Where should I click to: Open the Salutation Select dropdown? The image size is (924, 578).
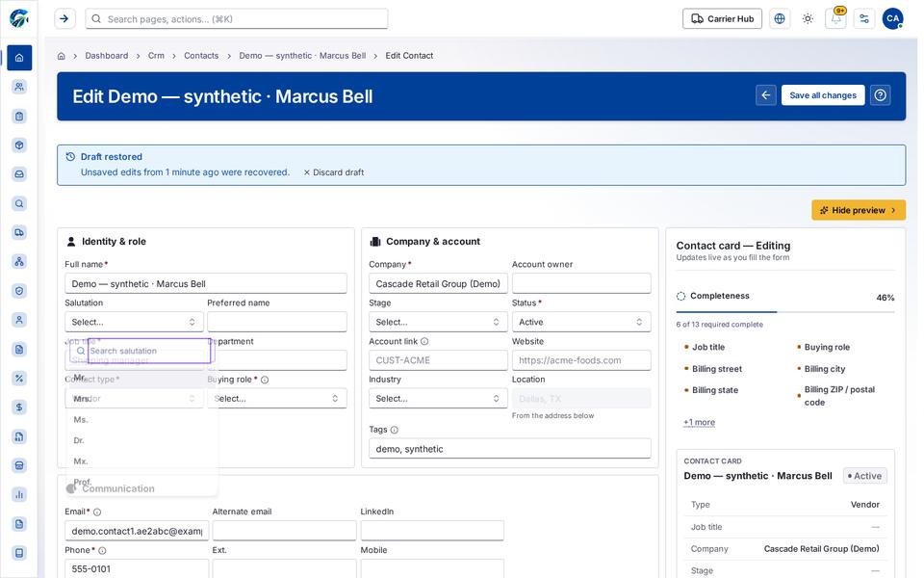coord(134,322)
